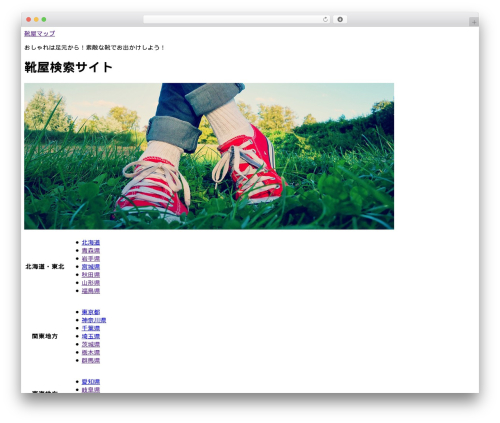The image size is (500, 423).
Task: Choose the 千葉県 link
Action: click(91, 328)
